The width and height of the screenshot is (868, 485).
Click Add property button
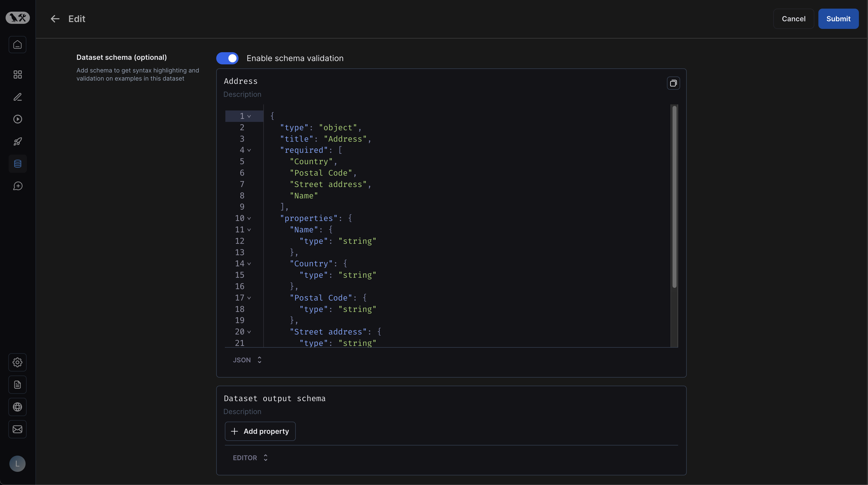coord(260,431)
